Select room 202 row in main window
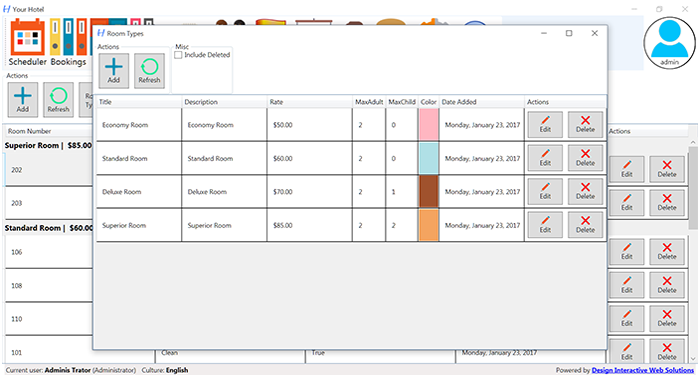This screenshot has height=378, width=700. tap(49, 170)
